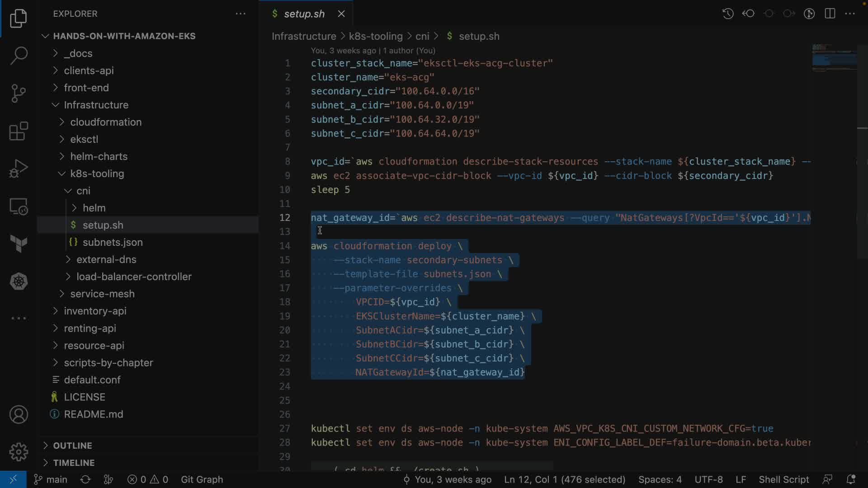
Task: Click the Git Graph status bar button
Action: [202, 479]
